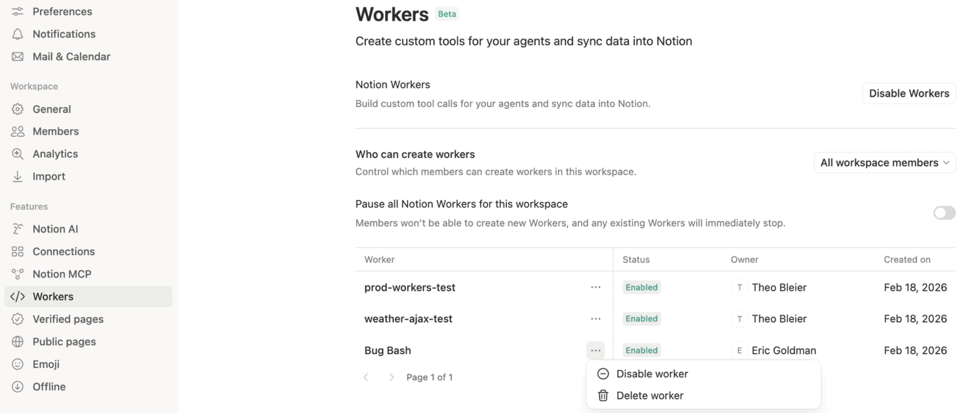
Task: Click the Members people icon
Action: [x=17, y=131]
